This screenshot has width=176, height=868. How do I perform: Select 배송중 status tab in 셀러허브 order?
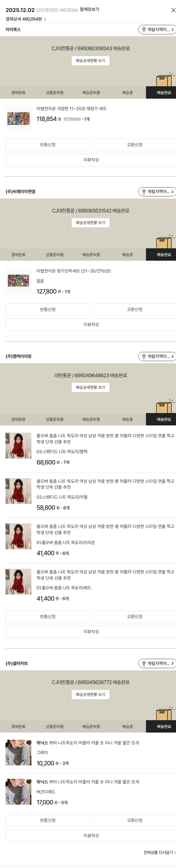(127, 726)
